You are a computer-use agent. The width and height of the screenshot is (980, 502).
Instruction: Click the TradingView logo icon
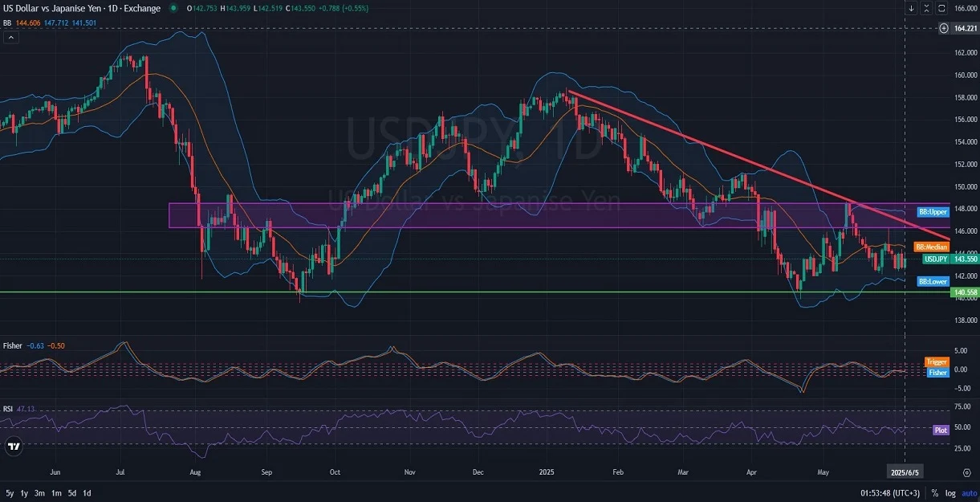tap(14, 446)
